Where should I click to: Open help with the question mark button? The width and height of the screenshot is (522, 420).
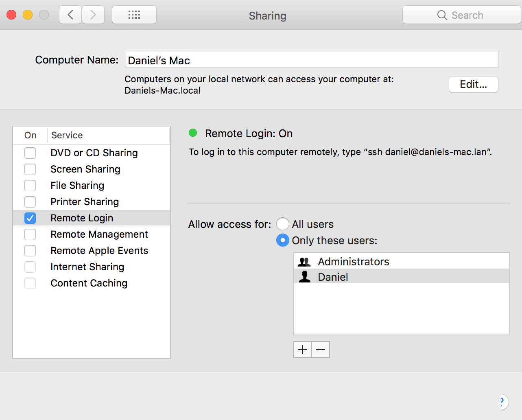(503, 402)
